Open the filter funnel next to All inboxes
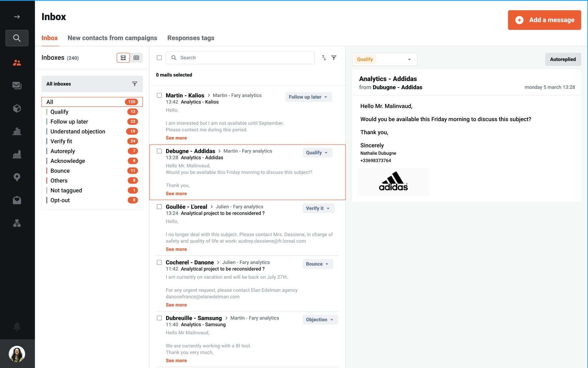Screen dimensions: 588x368 (135, 84)
